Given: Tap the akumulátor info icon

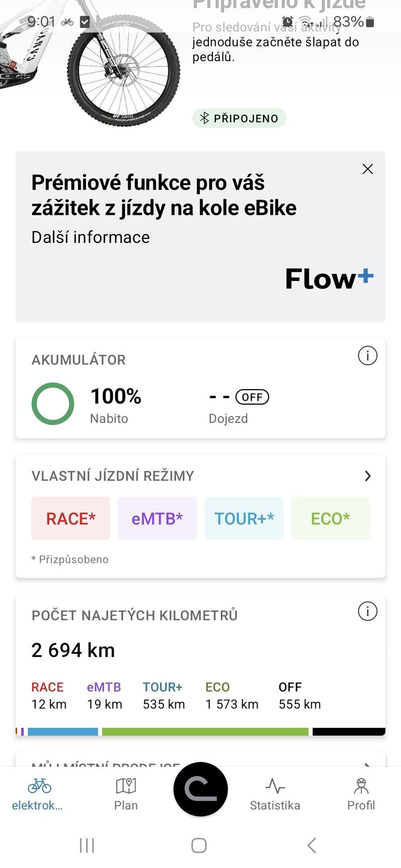Looking at the screenshot, I should pos(367,356).
